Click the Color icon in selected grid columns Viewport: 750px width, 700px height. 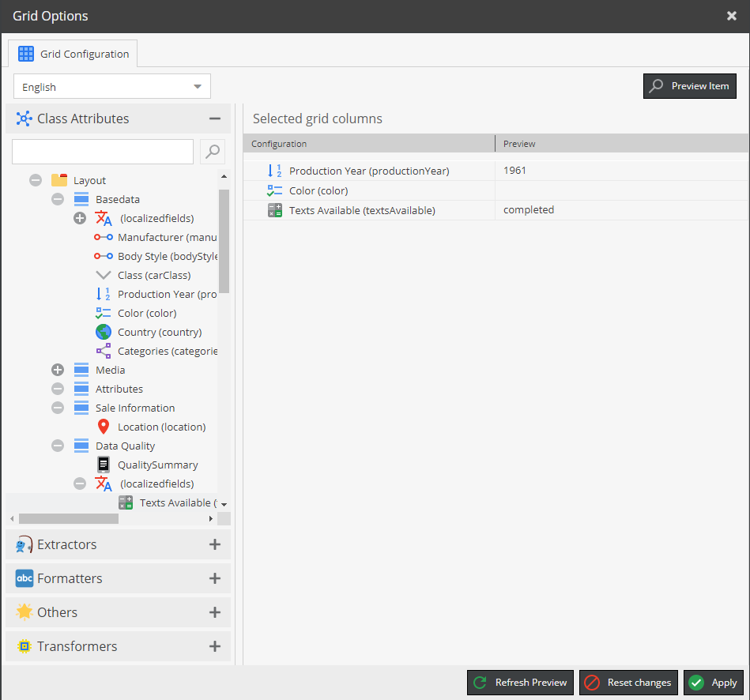click(274, 190)
